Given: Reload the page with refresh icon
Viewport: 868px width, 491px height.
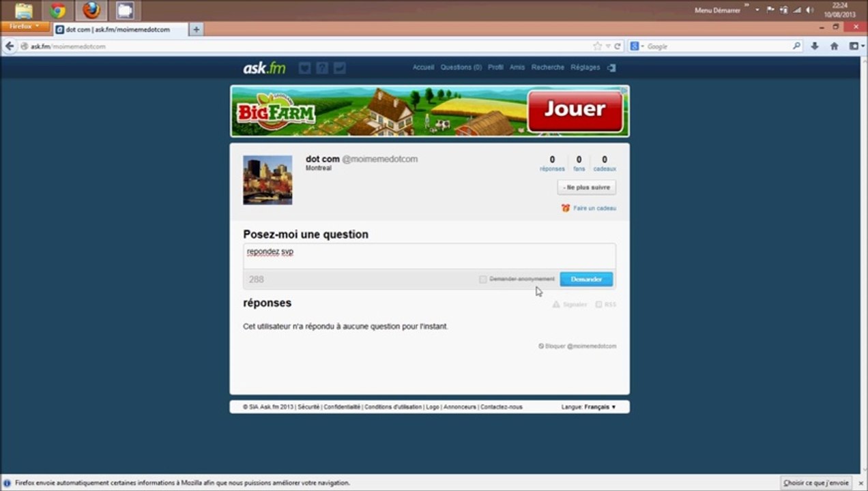Looking at the screenshot, I should pyautogui.click(x=618, y=46).
